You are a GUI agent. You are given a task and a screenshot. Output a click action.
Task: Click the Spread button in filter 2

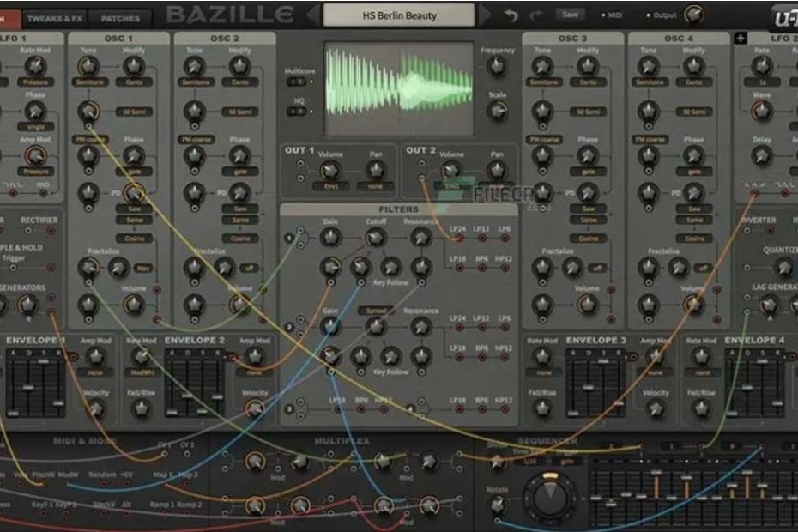(375, 311)
